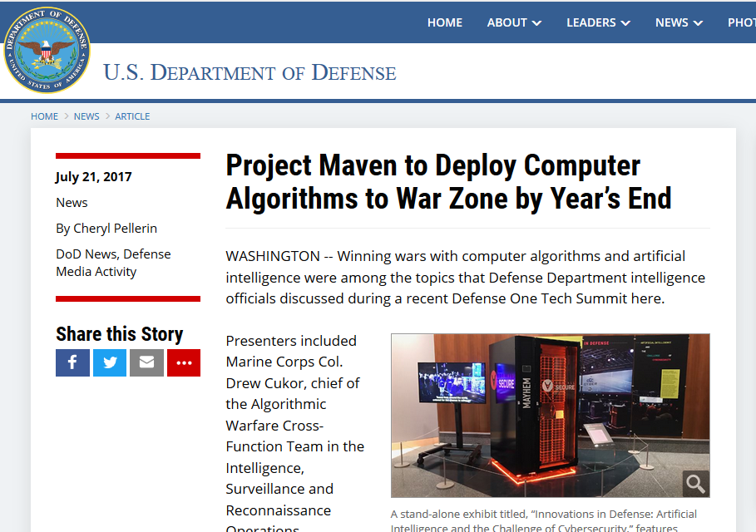Viewport: 756px width, 532px height.
Task: Email this story using the envelope icon
Action: click(x=146, y=362)
